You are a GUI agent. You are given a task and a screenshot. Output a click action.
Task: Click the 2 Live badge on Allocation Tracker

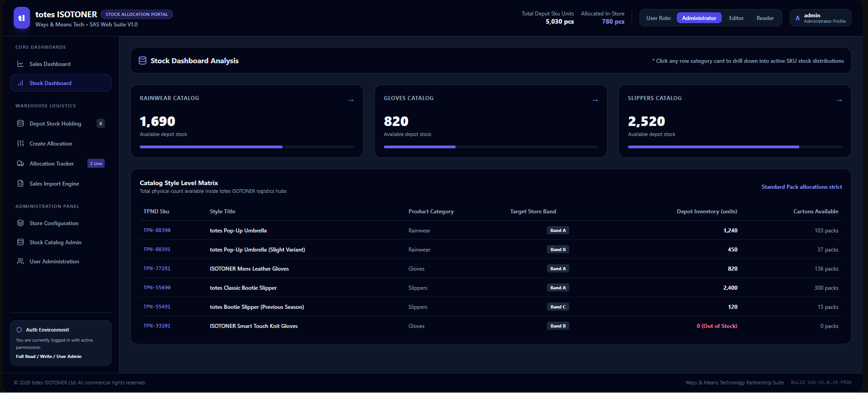pyautogui.click(x=96, y=164)
